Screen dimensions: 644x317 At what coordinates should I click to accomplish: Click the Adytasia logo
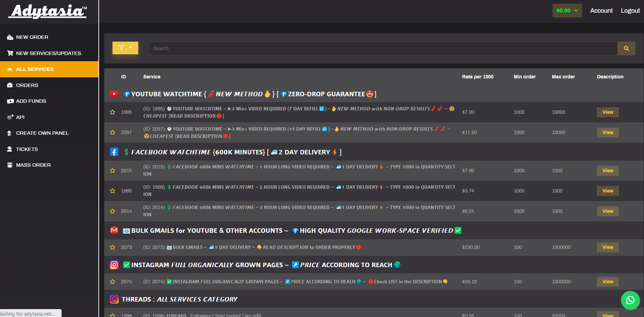click(48, 11)
